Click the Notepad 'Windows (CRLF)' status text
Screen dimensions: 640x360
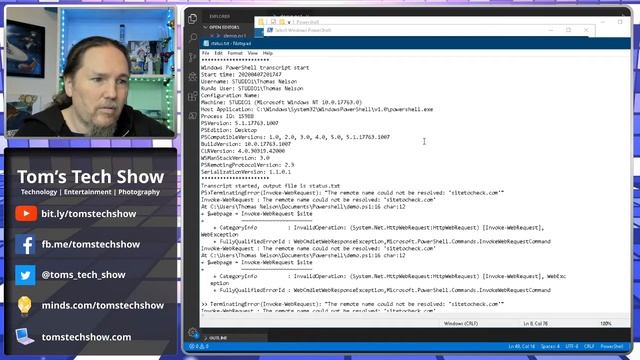[x=460, y=324]
